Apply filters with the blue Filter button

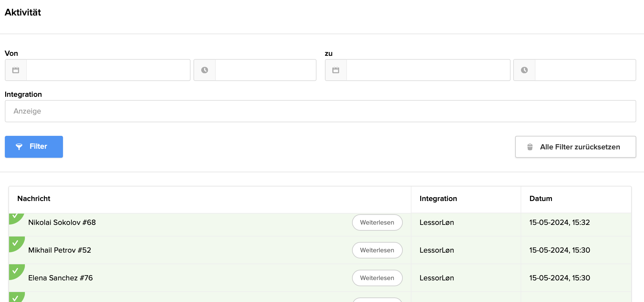34,147
